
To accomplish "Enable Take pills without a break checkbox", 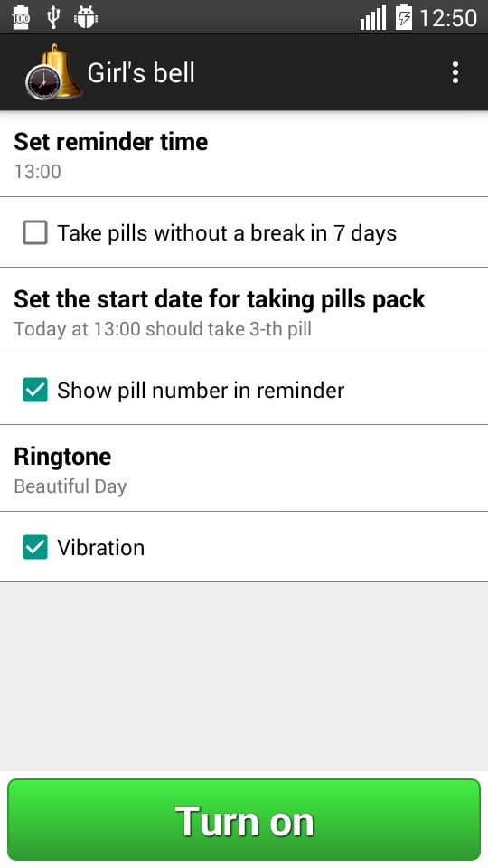I will point(35,232).
